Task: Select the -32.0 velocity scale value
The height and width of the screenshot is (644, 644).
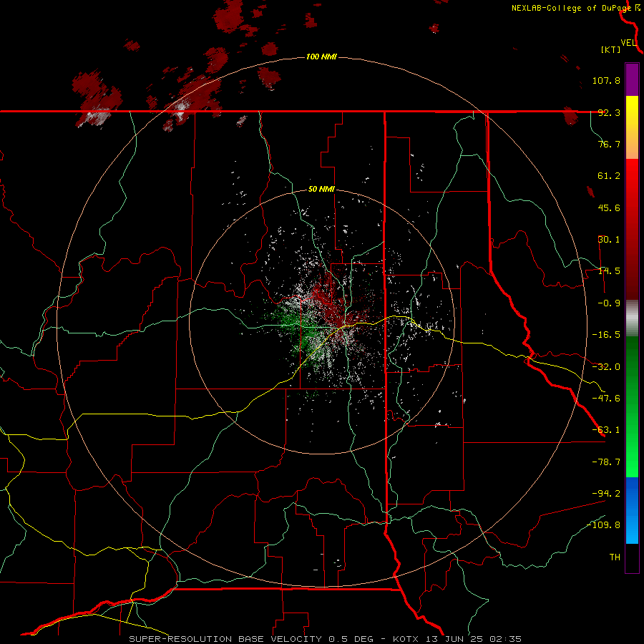Action: pos(606,367)
